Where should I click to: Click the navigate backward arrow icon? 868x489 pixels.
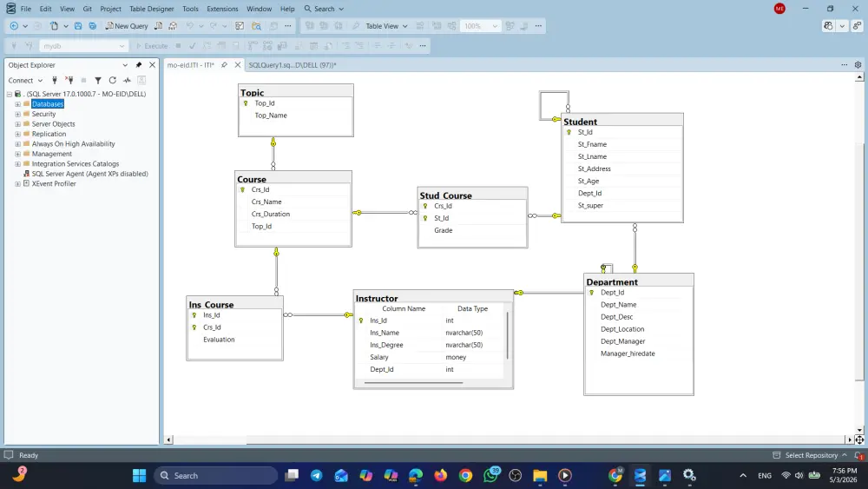tap(15, 26)
